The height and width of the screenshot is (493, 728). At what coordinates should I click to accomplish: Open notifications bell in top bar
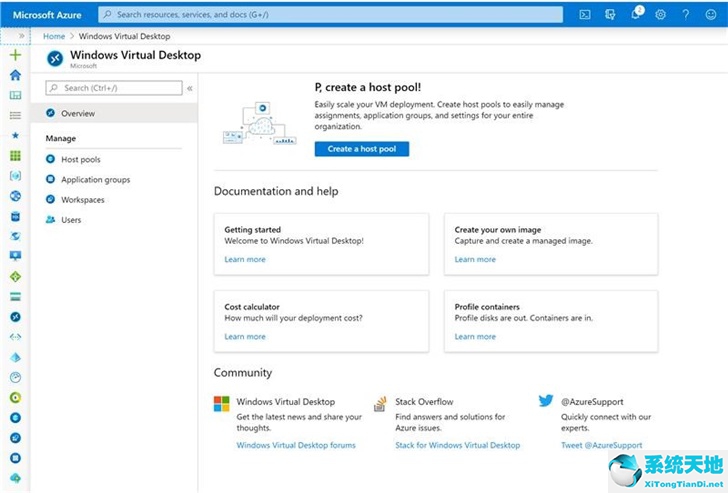click(x=636, y=13)
